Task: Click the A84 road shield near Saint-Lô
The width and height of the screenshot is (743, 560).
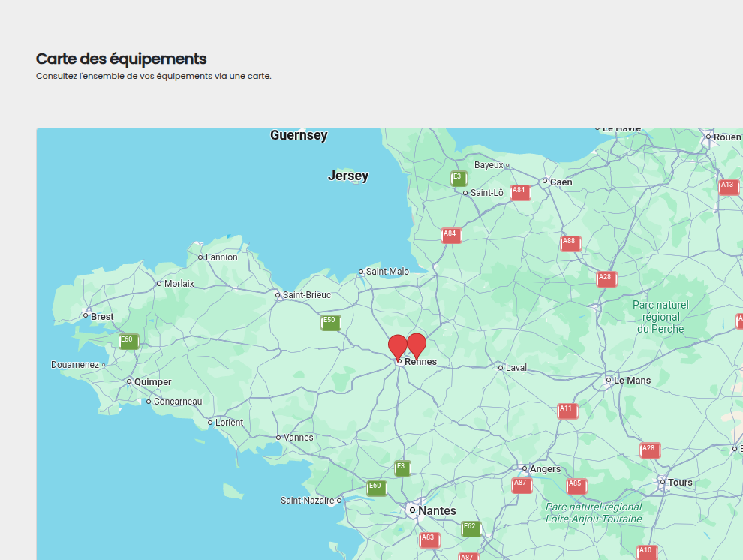Action: click(519, 192)
